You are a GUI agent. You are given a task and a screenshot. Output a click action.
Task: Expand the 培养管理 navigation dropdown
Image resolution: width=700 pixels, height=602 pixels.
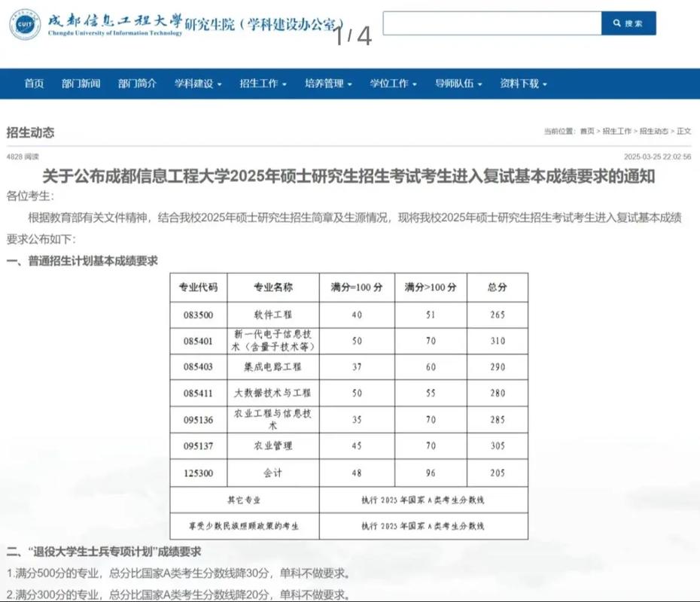click(x=327, y=85)
